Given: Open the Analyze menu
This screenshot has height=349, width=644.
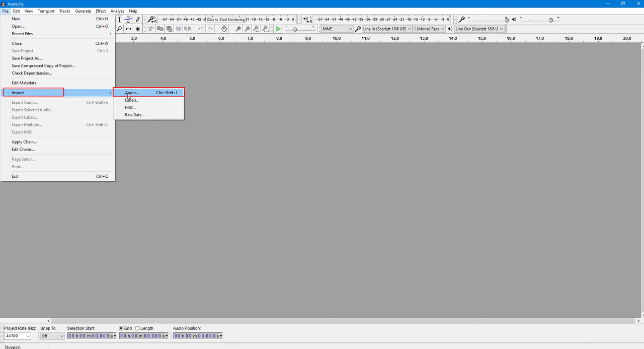Looking at the screenshot, I should pos(117,11).
